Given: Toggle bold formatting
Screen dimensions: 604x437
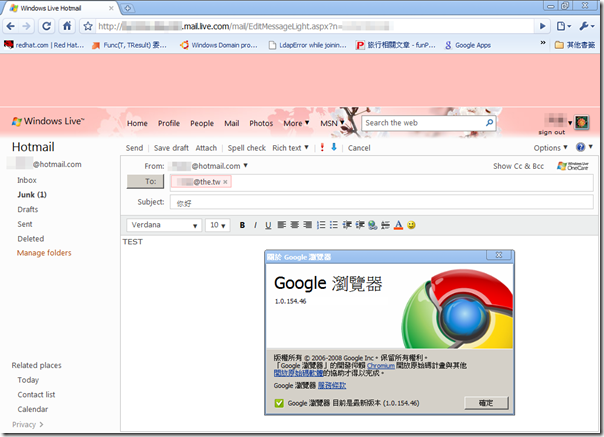Looking at the screenshot, I should (x=242, y=225).
